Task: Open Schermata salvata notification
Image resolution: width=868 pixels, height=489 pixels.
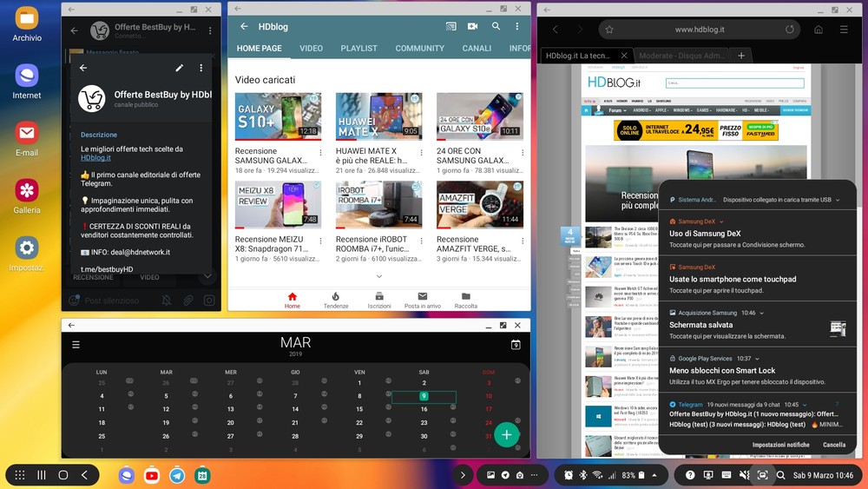Action: [x=757, y=324]
